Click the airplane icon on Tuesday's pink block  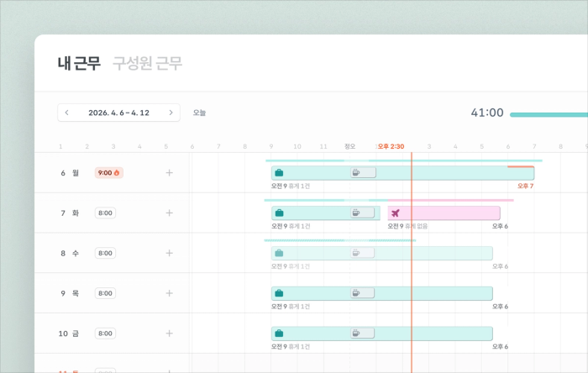[x=396, y=213]
